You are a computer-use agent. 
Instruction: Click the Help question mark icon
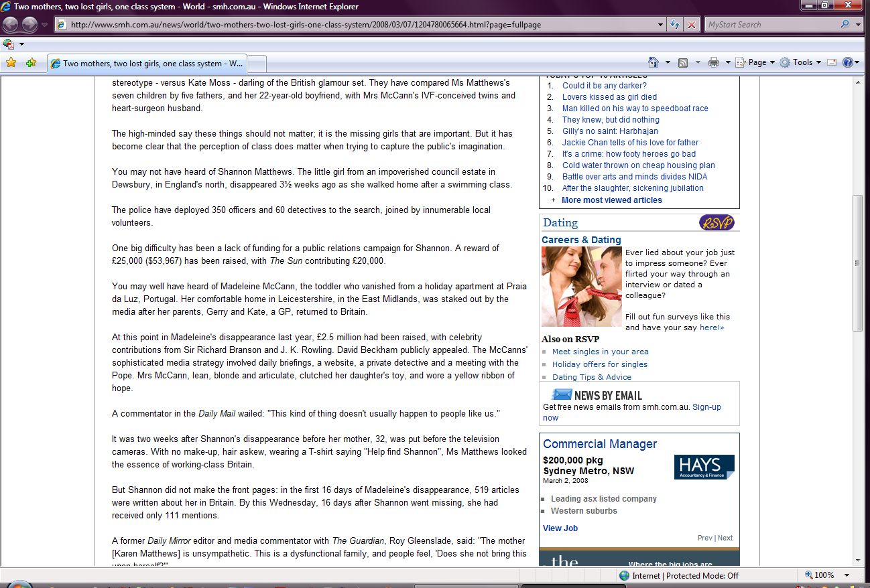coord(847,62)
